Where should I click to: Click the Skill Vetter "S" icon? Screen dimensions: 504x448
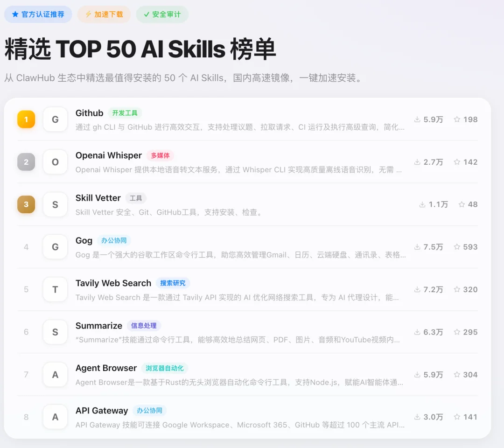pyautogui.click(x=55, y=204)
